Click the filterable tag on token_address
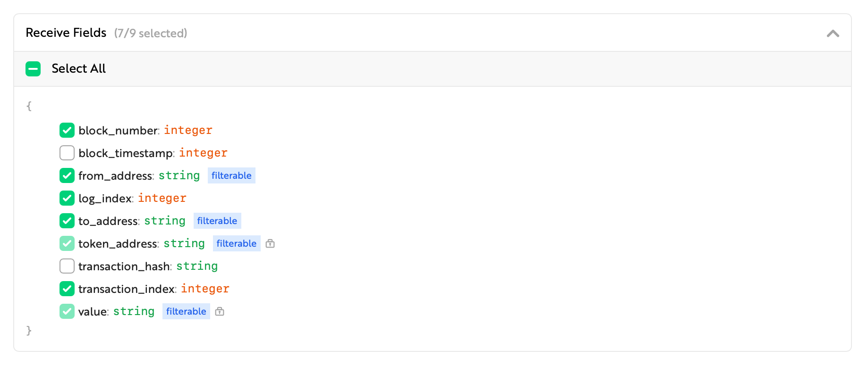Image resolution: width=868 pixels, height=366 pixels. pos(237,243)
